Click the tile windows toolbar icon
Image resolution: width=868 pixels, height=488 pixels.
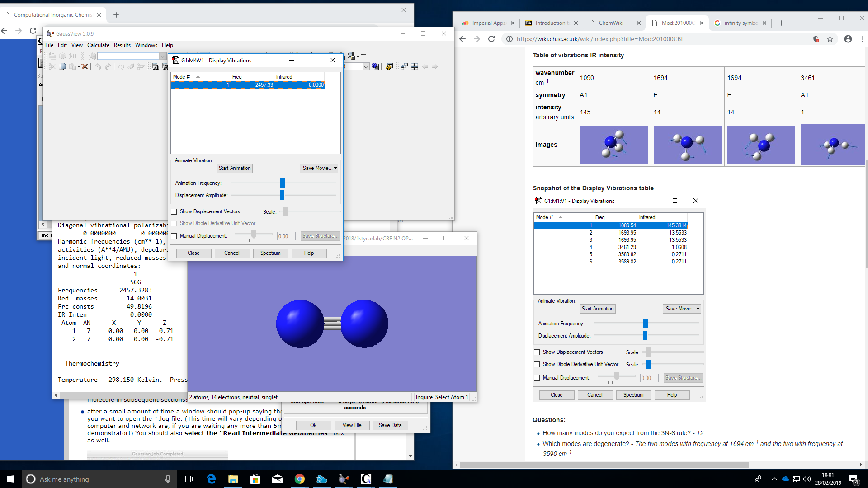(414, 66)
